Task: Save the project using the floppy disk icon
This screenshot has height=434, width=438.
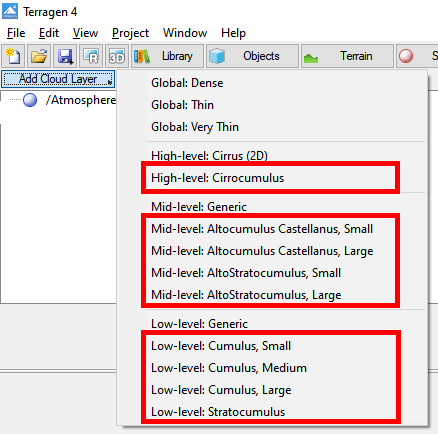Action: pyautogui.click(x=65, y=56)
